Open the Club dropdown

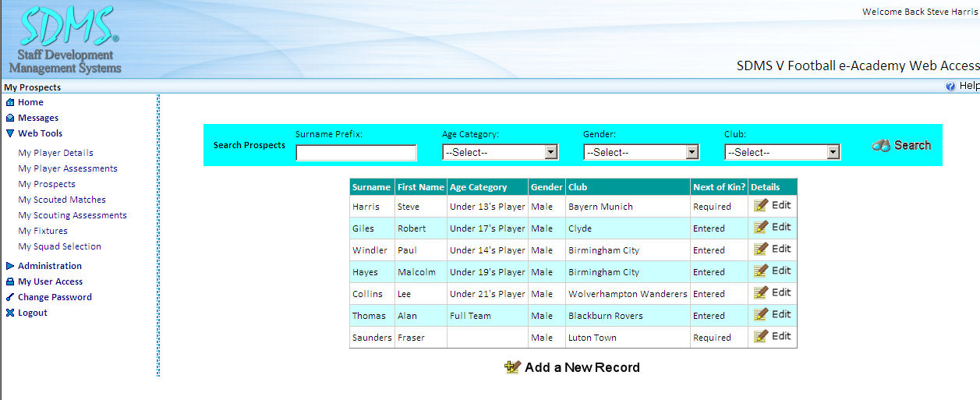(x=782, y=153)
